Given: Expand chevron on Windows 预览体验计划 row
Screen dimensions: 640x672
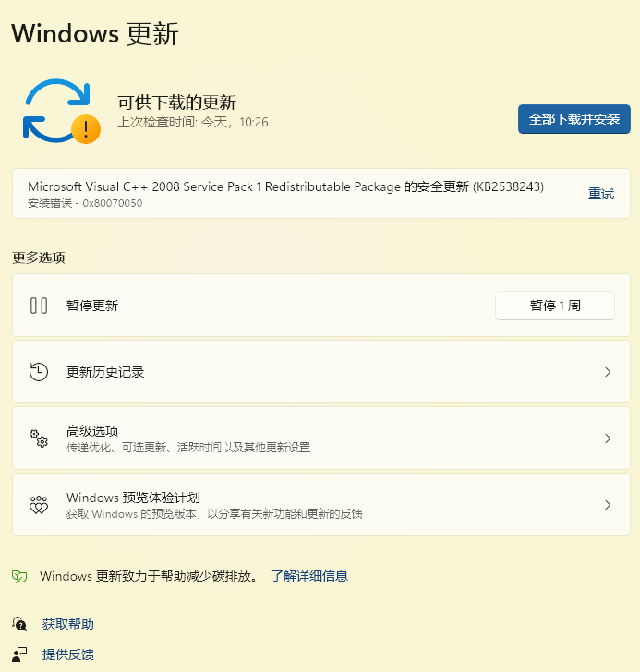Looking at the screenshot, I should (608, 505).
